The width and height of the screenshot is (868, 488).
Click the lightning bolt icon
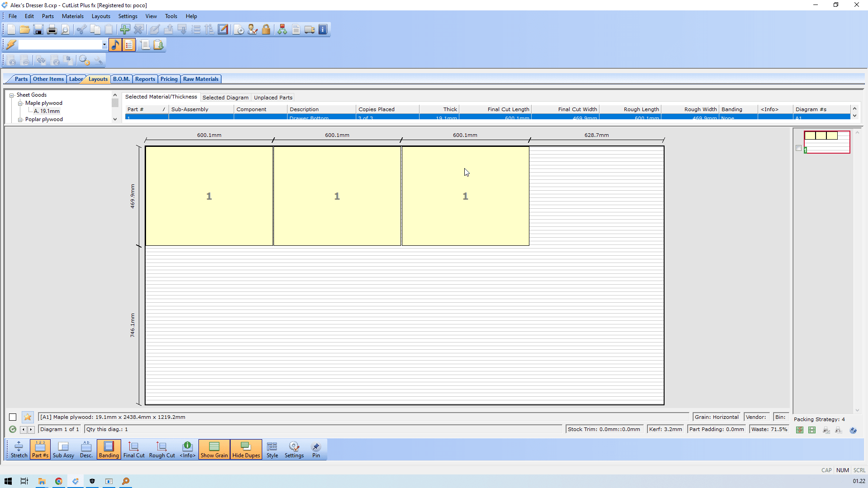pyautogui.click(x=11, y=45)
